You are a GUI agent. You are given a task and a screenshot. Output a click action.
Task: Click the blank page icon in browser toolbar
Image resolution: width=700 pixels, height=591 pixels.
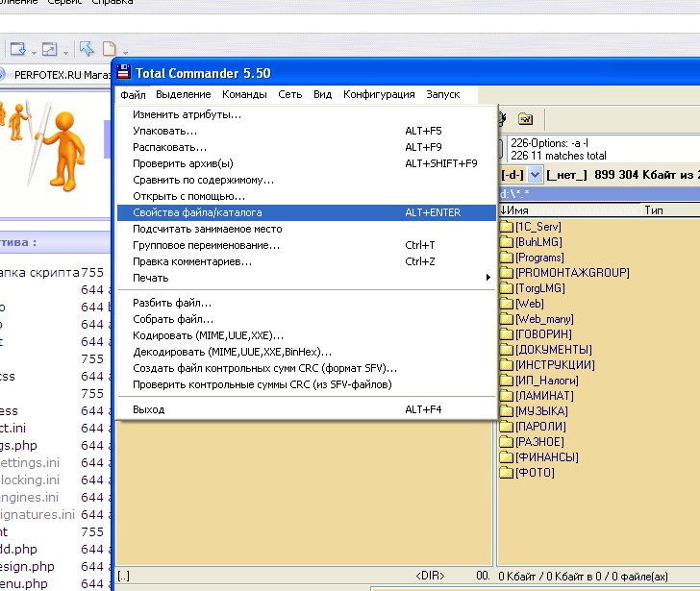(109, 48)
